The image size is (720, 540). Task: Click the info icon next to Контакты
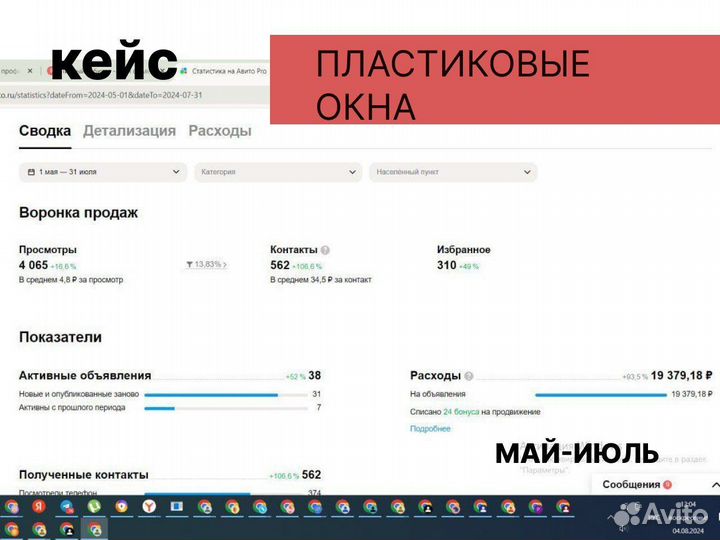point(325,250)
